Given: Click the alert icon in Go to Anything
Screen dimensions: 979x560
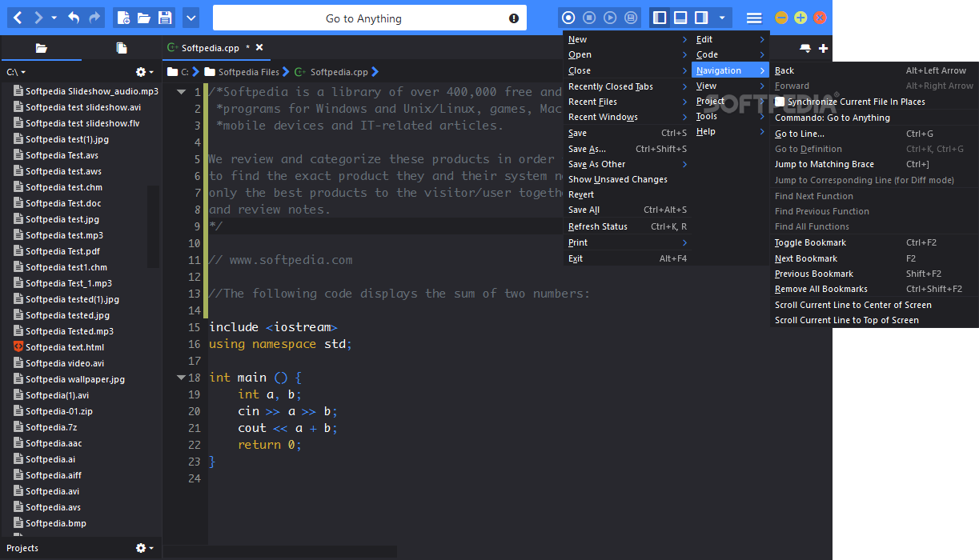Looking at the screenshot, I should pyautogui.click(x=514, y=18).
